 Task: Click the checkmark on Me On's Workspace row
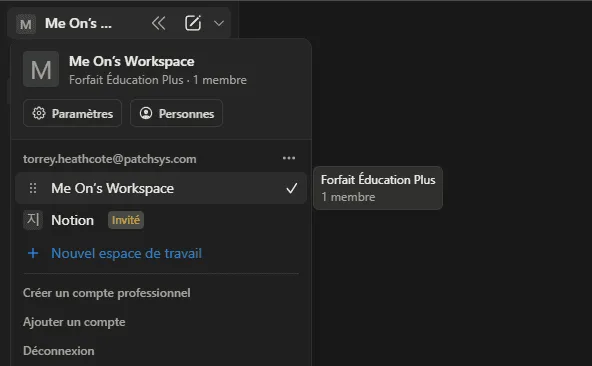click(291, 188)
